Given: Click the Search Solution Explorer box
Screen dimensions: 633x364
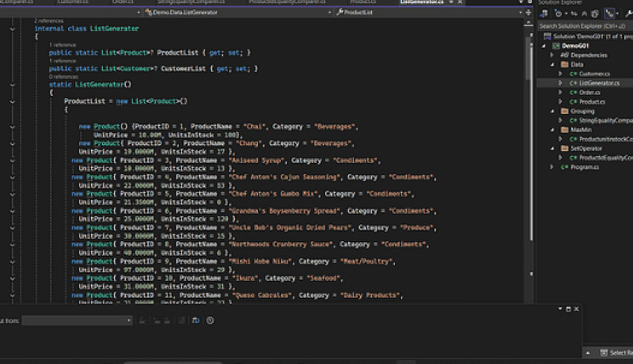Looking at the screenshot, I should coord(586,26).
